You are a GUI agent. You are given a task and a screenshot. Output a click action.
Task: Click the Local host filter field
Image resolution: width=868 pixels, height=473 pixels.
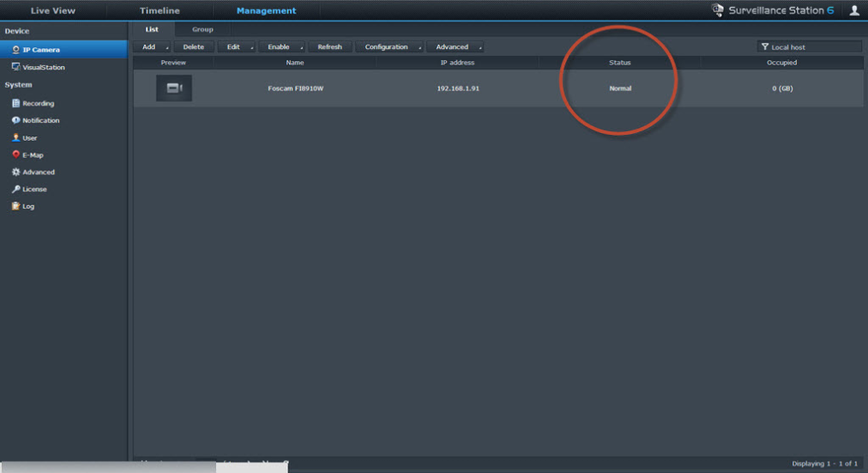(809, 47)
